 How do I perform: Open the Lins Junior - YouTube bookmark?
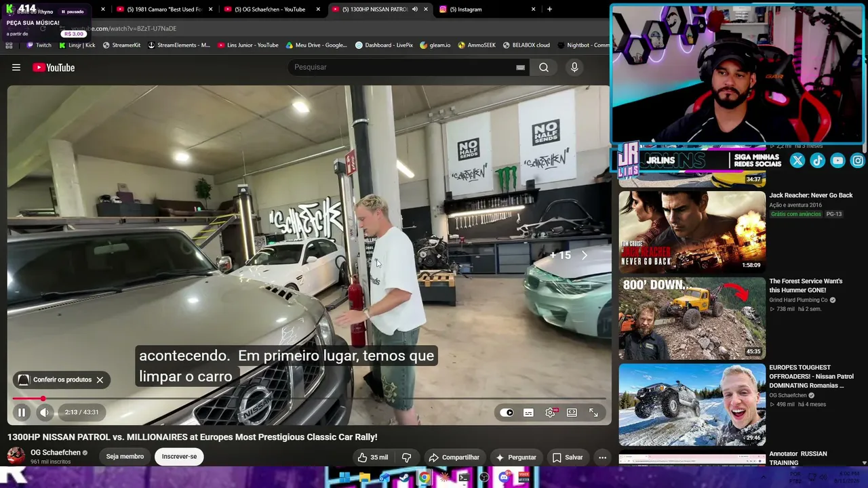pos(248,45)
